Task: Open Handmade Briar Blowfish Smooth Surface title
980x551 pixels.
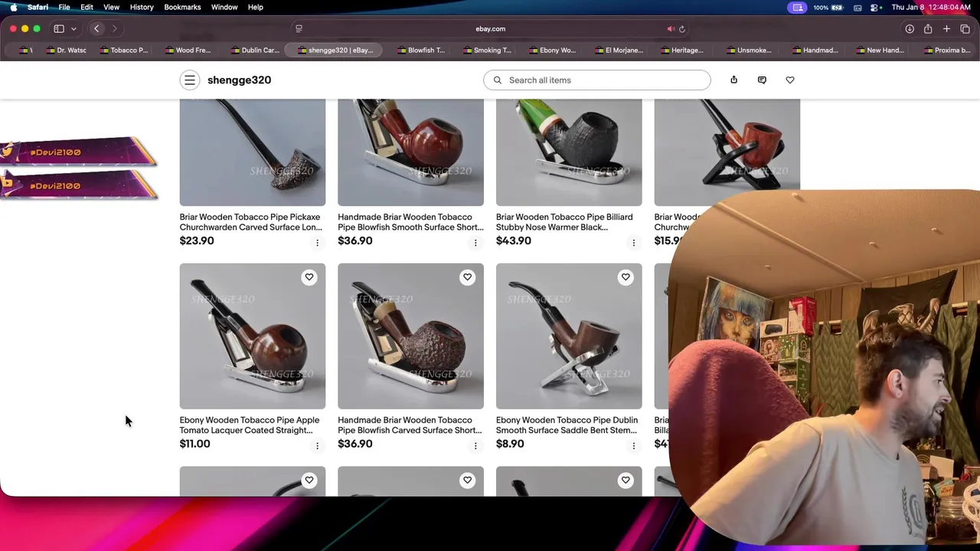Action: pyautogui.click(x=410, y=222)
